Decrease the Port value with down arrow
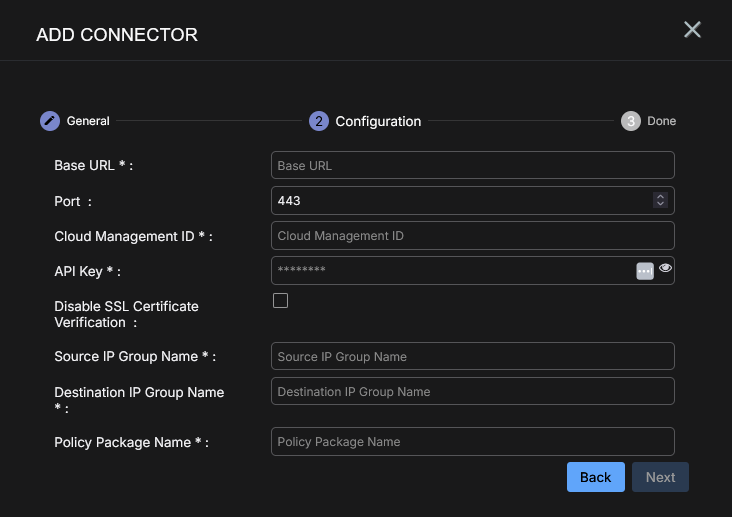This screenshot has width=732, height=517. click(660, 204)
